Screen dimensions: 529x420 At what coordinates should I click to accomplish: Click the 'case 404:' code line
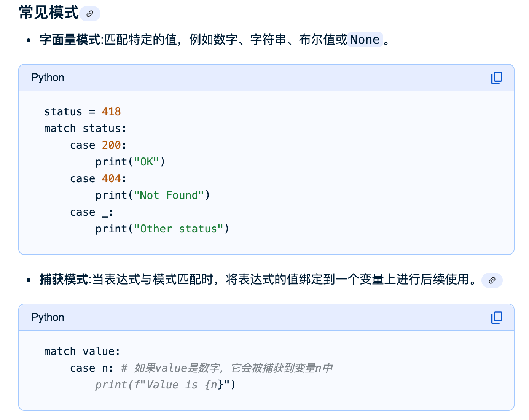(98, 179)
